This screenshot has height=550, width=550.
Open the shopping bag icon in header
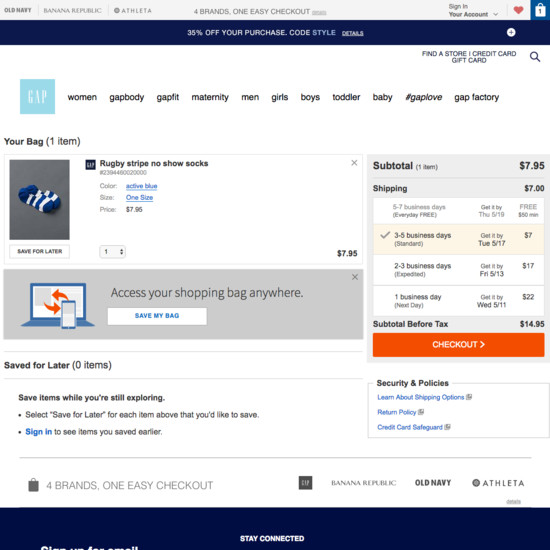pos(540,10)
